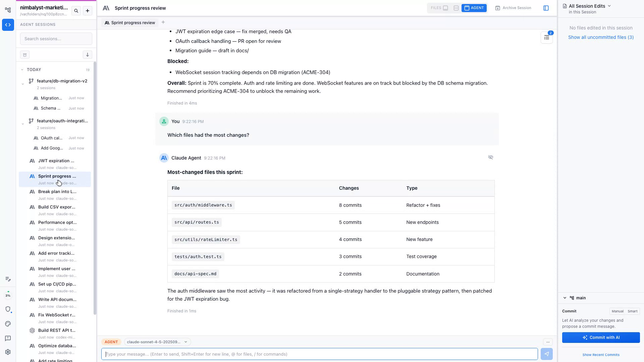Open the archive icon below search box
The image size is (644, 362).
25,55
